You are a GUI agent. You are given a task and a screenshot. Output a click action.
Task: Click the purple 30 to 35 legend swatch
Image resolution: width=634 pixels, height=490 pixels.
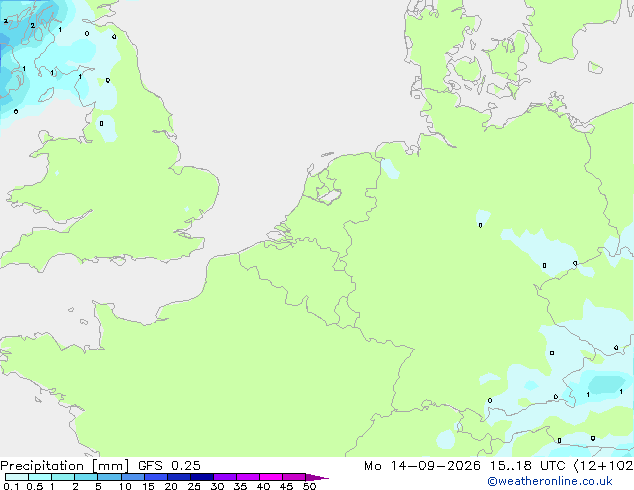(x=225, y=477)
